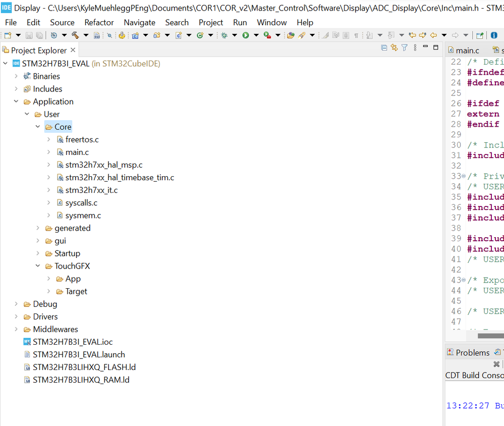Expand the Binaries node

pos(16,76)
